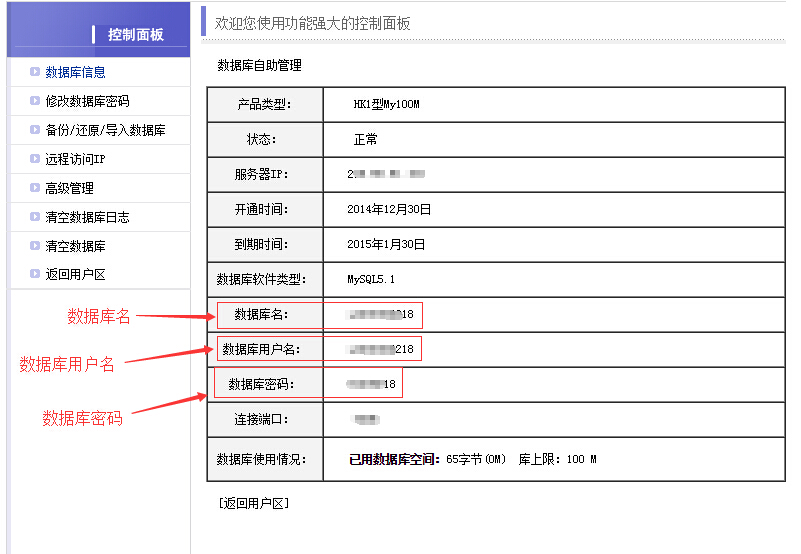Image resolution: width=801 pixels, height=554 pixels.
Task: Click arrow icon beside sidebar 清空数据库
Action: coord(35,246)
